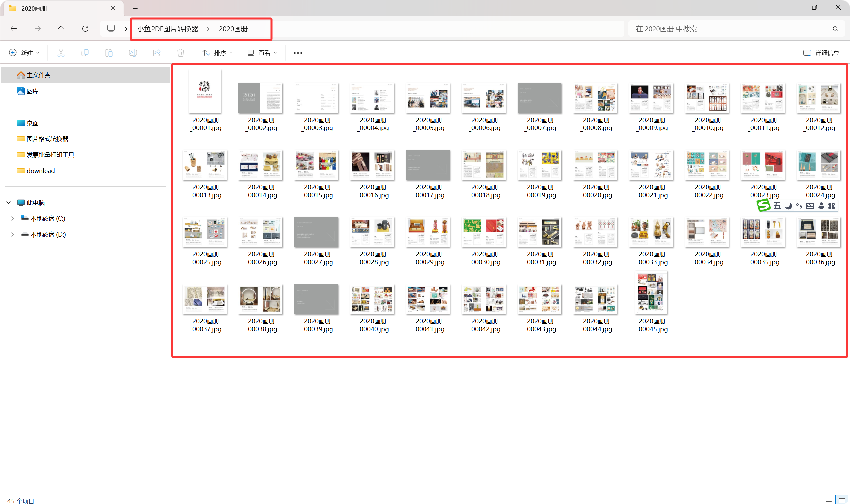The image size is (850, 504).
Task: Click the Share icon in toolbar
Action: [x=157, y=53]
